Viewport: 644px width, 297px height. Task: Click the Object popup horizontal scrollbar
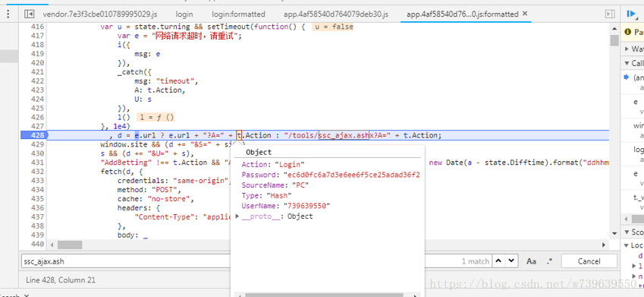point(325,295)
